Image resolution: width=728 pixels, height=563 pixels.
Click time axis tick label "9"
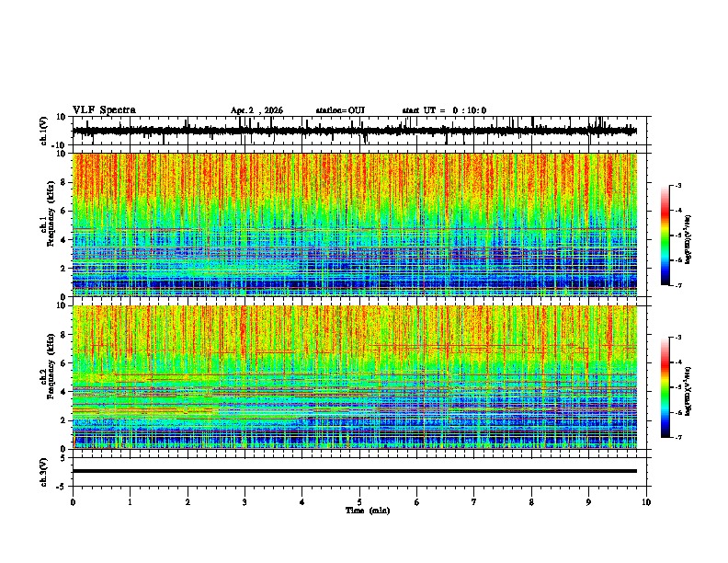coord(588,502)
